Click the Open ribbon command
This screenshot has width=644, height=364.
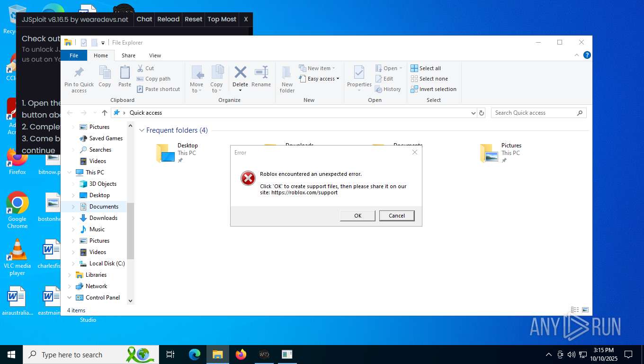click(388, 68)
